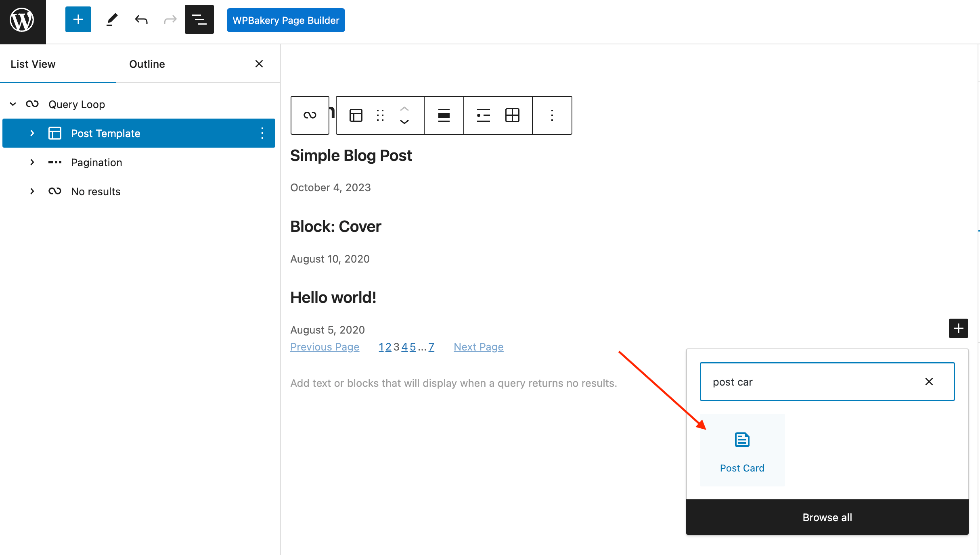
Task: Select parent Query Loop block button
Action: [310, 115]
